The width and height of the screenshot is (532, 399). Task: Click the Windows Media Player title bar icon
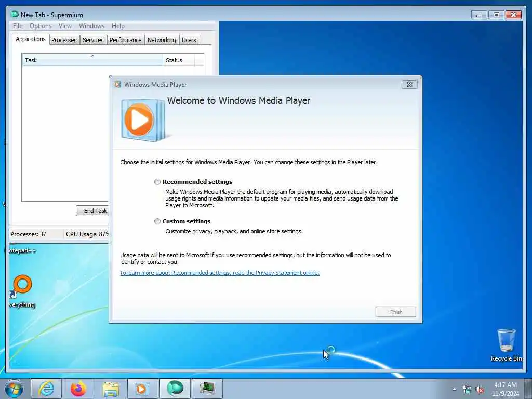pyautogui.click(x=118, y=85)
